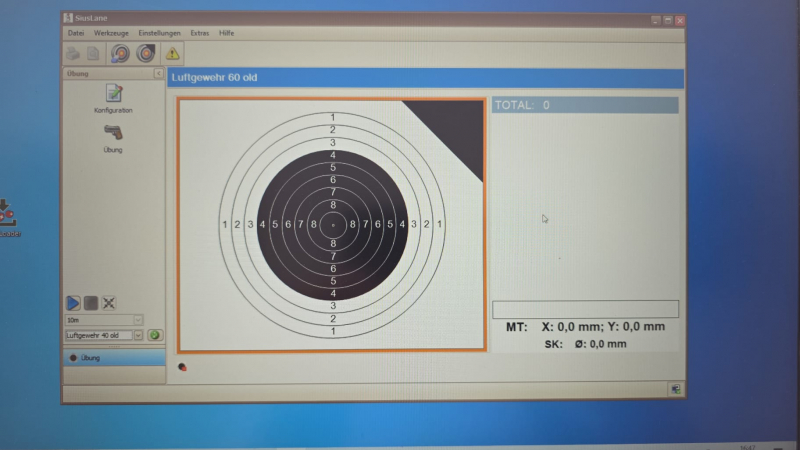
Task: Click the target icon with blue badge
Action: pyautogui.click(x=120, y=54)
